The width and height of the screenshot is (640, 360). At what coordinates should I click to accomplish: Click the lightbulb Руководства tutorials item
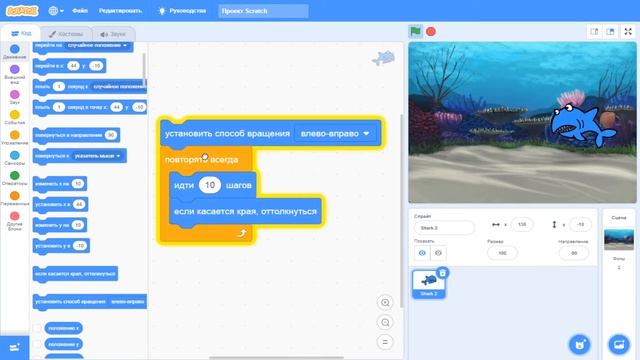pyautogui.click(x=182, y=11)
